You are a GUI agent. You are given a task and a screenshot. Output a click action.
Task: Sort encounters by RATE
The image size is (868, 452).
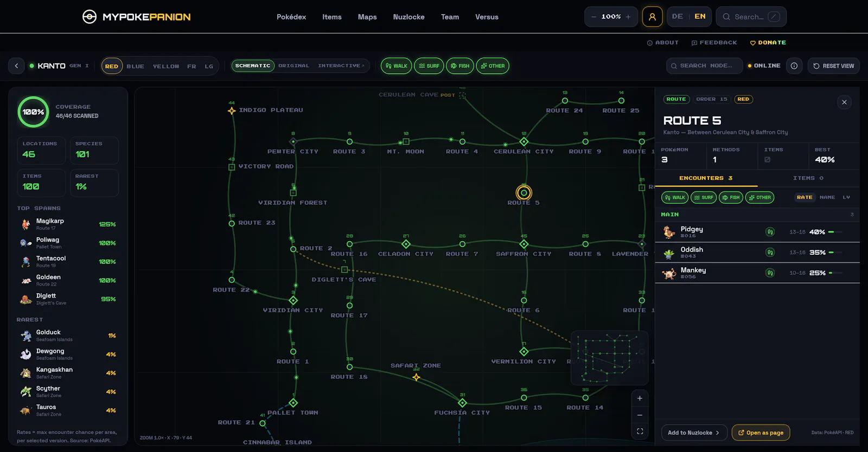[x=805, y=197]
